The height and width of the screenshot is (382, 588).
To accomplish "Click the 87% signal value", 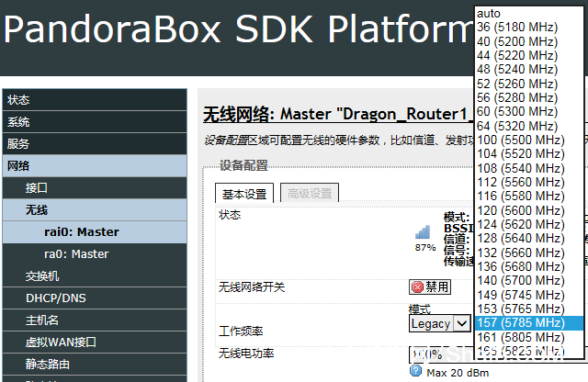I will point(425,248).
